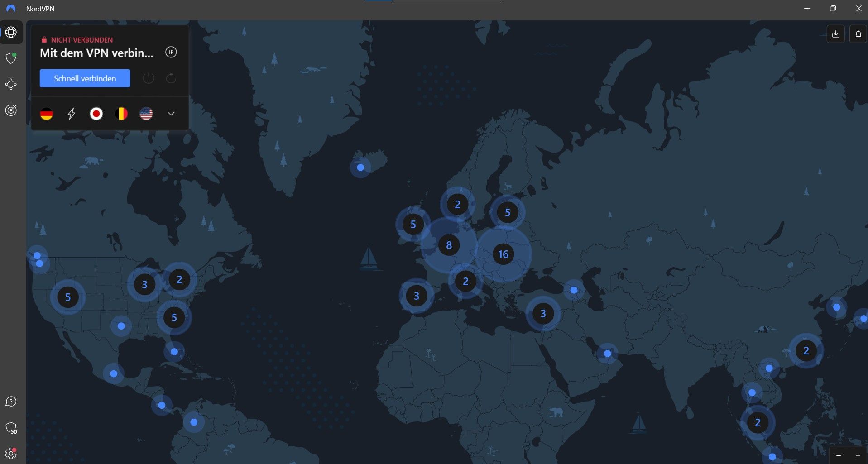This screenshot has width=868, height=464.
Task: Open Meshnet nodes icon in sidebar
Action: click(x=11, y=84)
